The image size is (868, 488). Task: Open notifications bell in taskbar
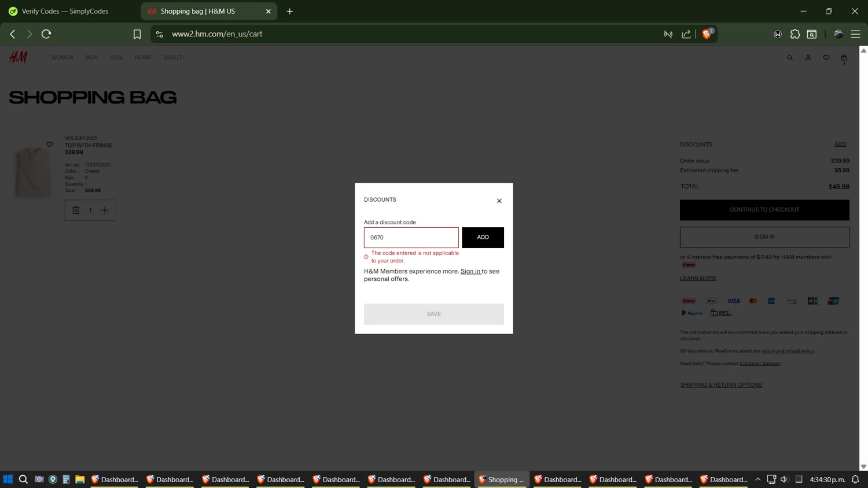[855, 479]
